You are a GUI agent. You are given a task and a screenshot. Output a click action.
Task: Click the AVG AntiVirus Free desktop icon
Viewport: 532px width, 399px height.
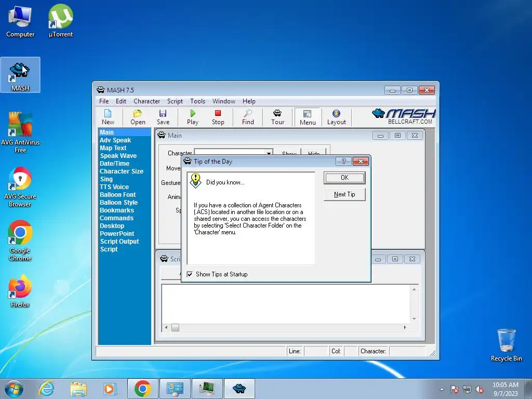coord(20,132)
